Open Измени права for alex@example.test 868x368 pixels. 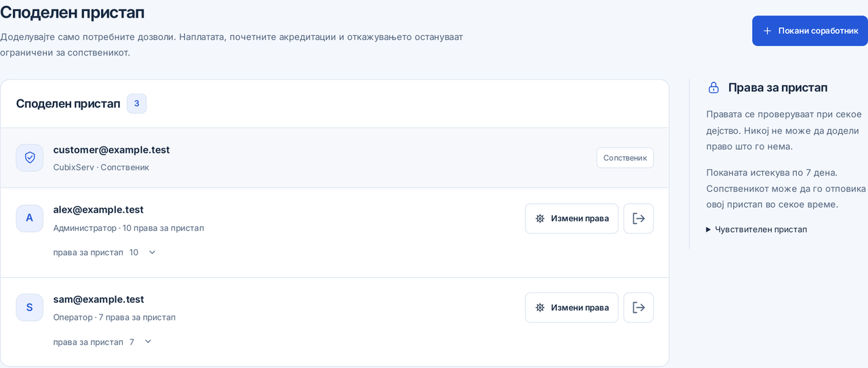coord(572,219)
